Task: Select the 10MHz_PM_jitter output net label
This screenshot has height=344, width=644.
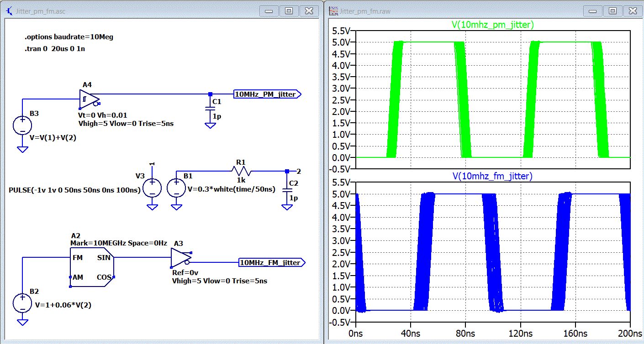Action: 267,94
